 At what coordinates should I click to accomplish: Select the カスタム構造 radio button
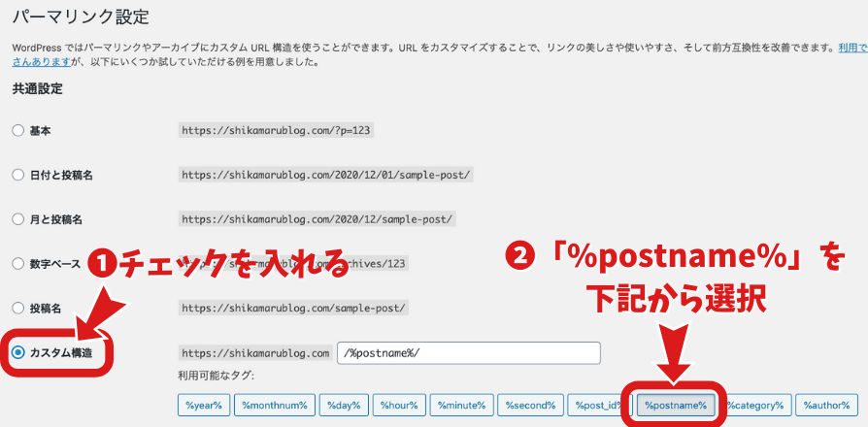pos(17,353)
